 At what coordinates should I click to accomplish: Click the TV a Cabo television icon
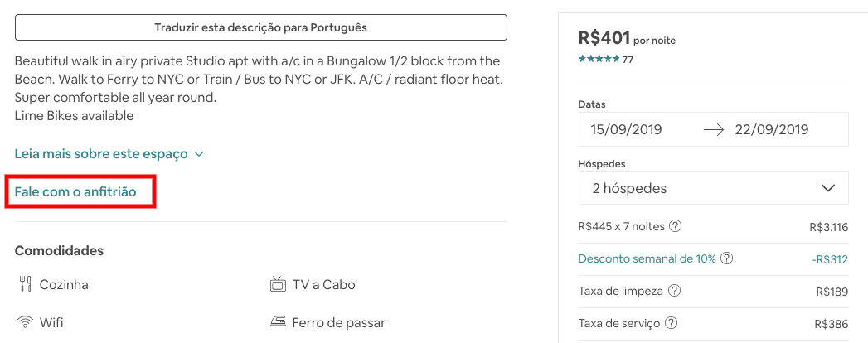pos(278,285)
